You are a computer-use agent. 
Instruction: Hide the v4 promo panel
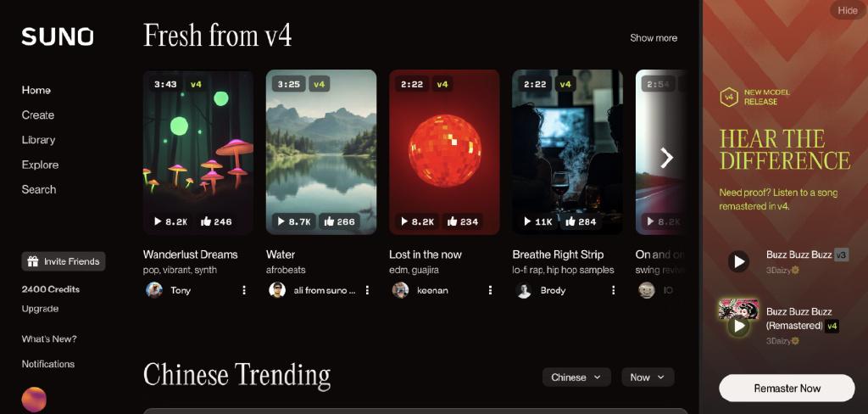point(847,10)
